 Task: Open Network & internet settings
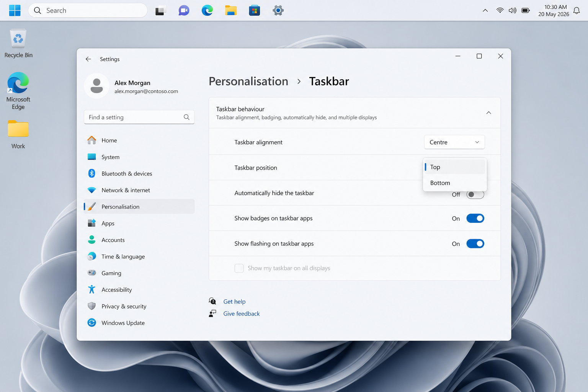[139, 190]
